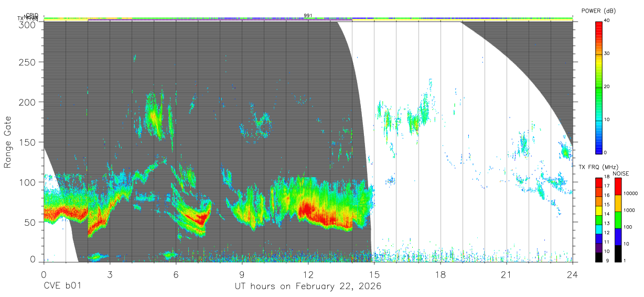The width and height of the screenshot is (644, 297).
Task: Click the '250' tick on Range Gate axis
Action: pyautogui.click(x=28, y=62)
